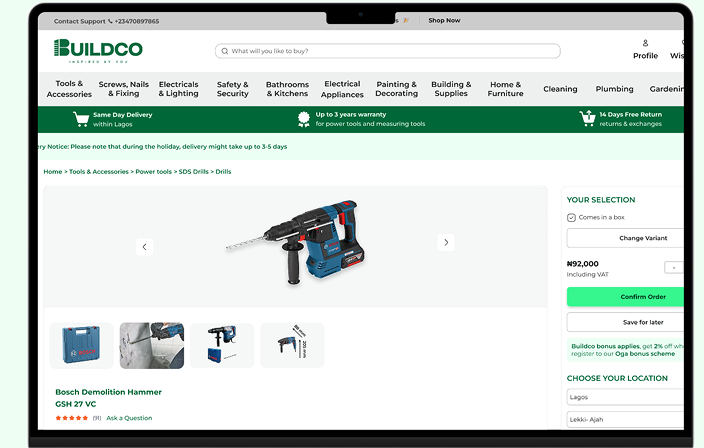Open the Lagos location dropdown

[625, 397]
